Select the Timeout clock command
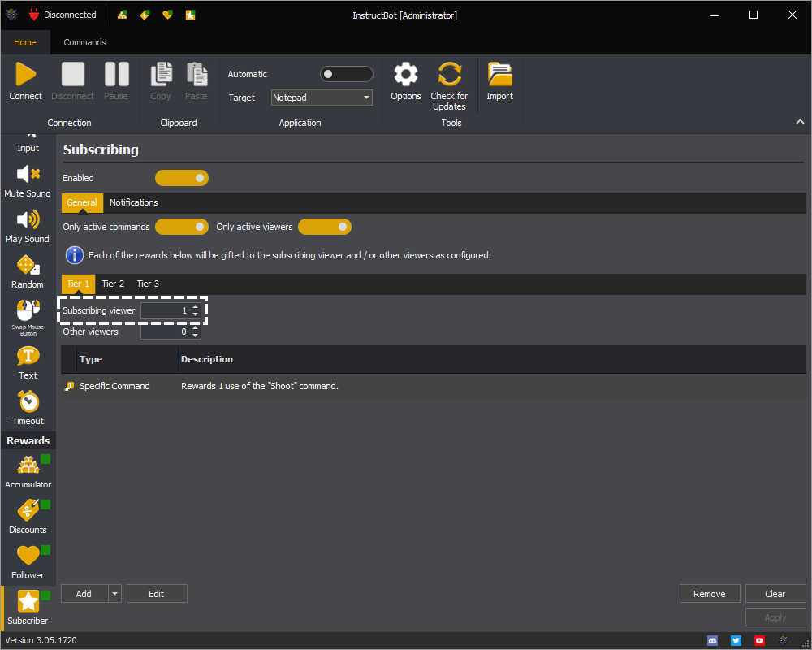 [x=28, y=409]
